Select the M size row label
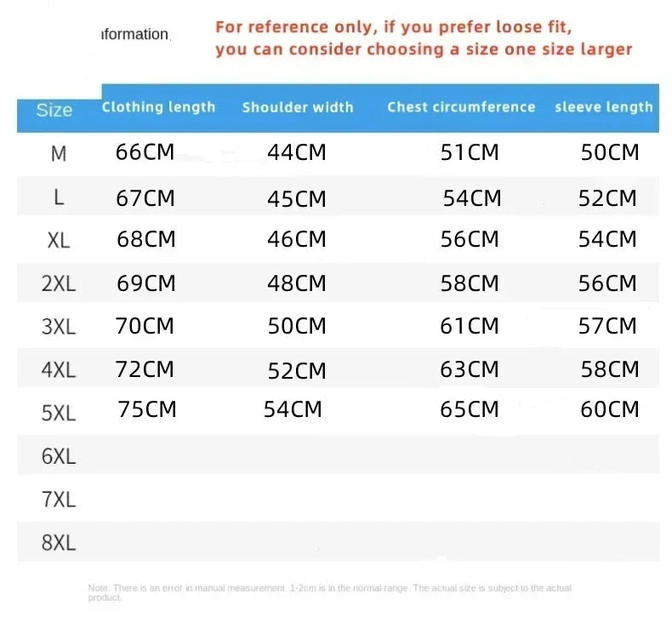 [x=59, y=154]
